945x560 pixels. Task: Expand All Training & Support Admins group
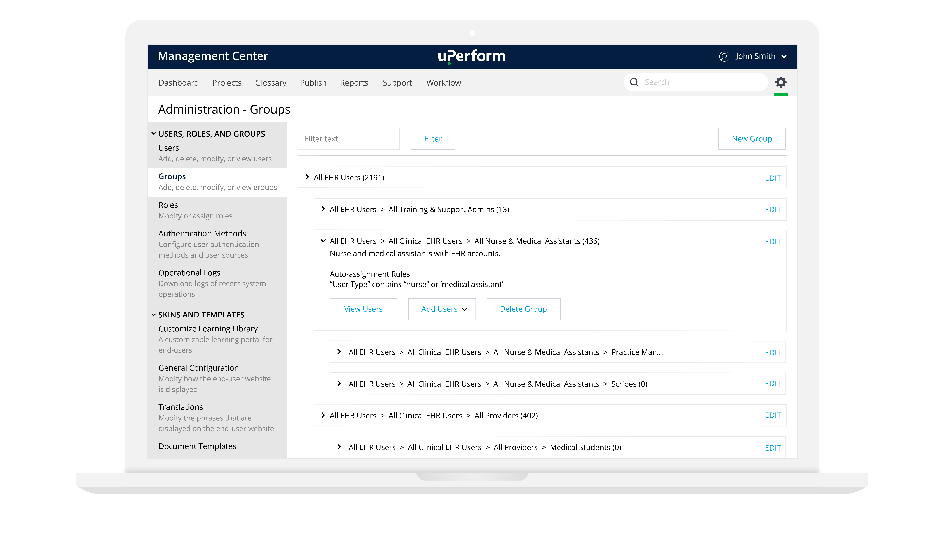point(323,209)
